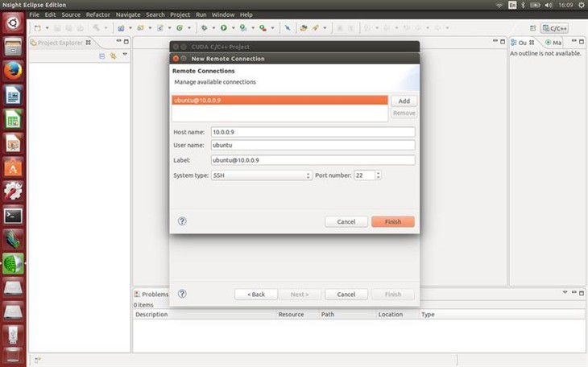Open System Settings from the launcher
The width and height of the screenshot is (588, 367).
pyautogui.click(x=13, y=192)
